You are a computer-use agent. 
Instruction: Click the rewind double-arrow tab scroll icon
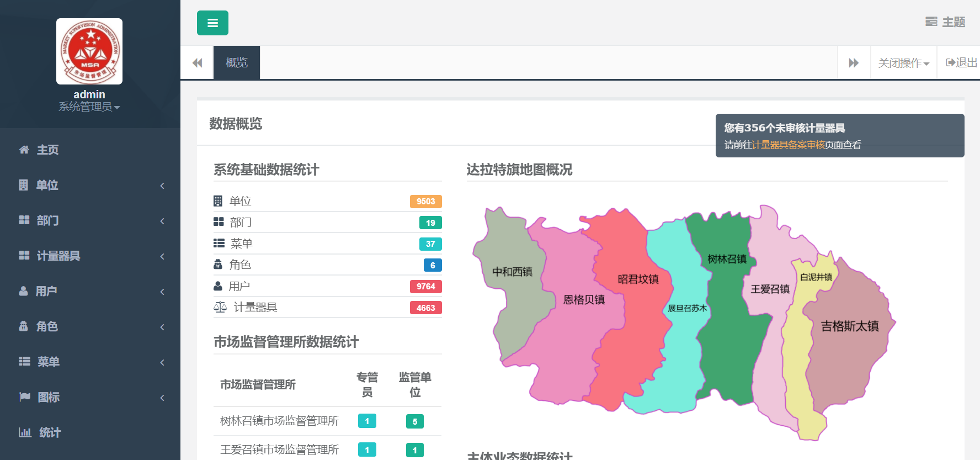pyautogui.click(x=197, y=63)
